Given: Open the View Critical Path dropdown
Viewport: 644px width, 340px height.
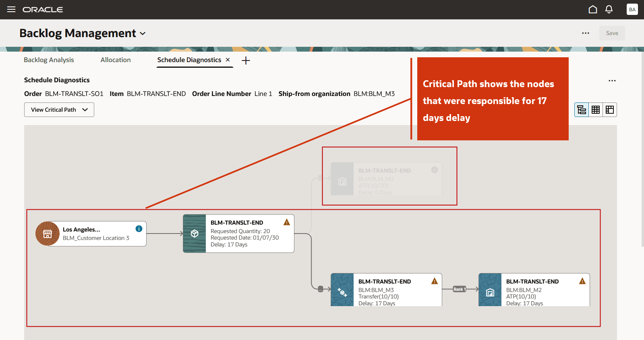Looking at the screenshot, I should pyautogui.click(x=59, y=110).
